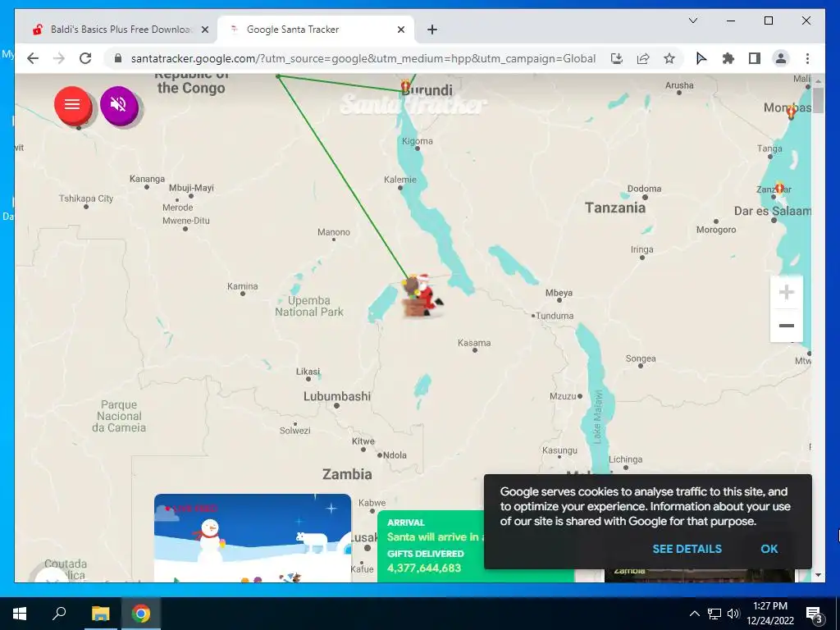Image resolution: width=840 pixels, height=630 pixels.
Task: Click the Kasama city label
Action: point(474,343)
